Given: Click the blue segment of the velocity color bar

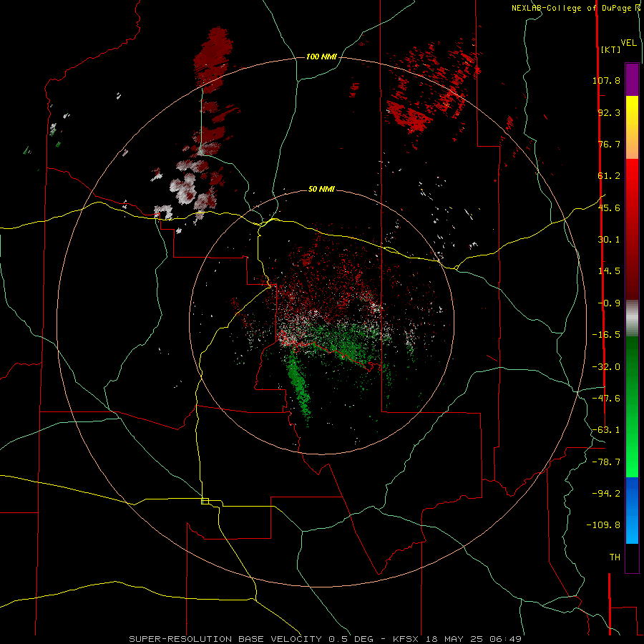Looking at the screenshot, I should point(632,510).
